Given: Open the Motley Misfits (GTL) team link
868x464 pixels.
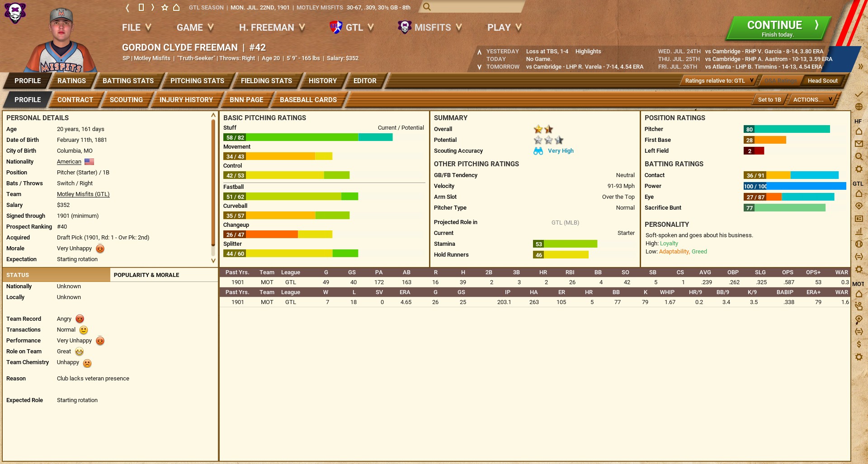Looking at the screenshot, I should pyautogui.click(x=83, y=194).
